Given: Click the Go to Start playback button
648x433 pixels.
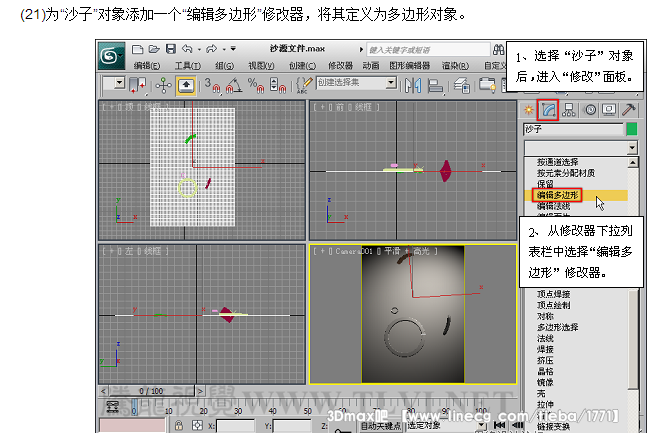Looking at the screenshot, I should [x=499, y=425].
